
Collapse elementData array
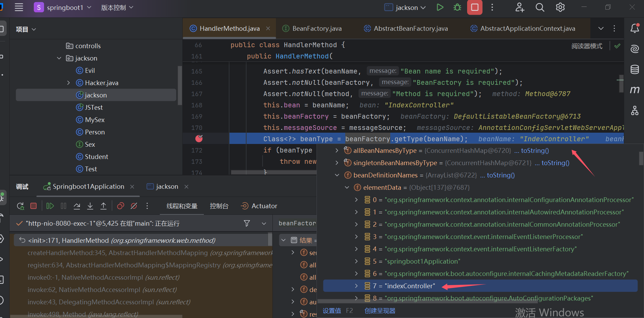click(347, 187)
